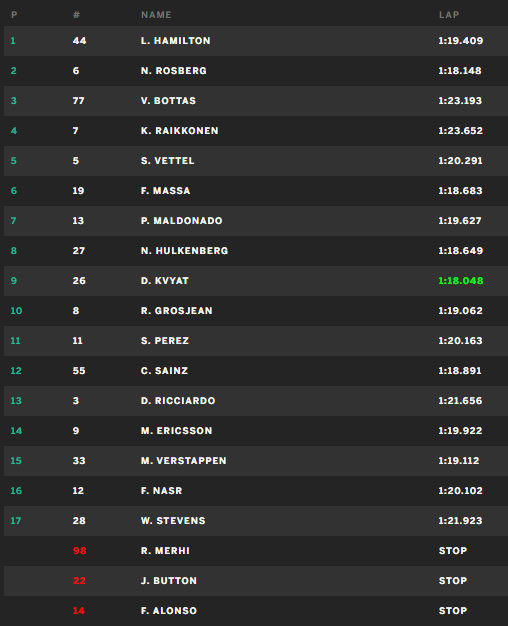
Task: Click F. ALONSO driver name
Action: click(169, 610)
